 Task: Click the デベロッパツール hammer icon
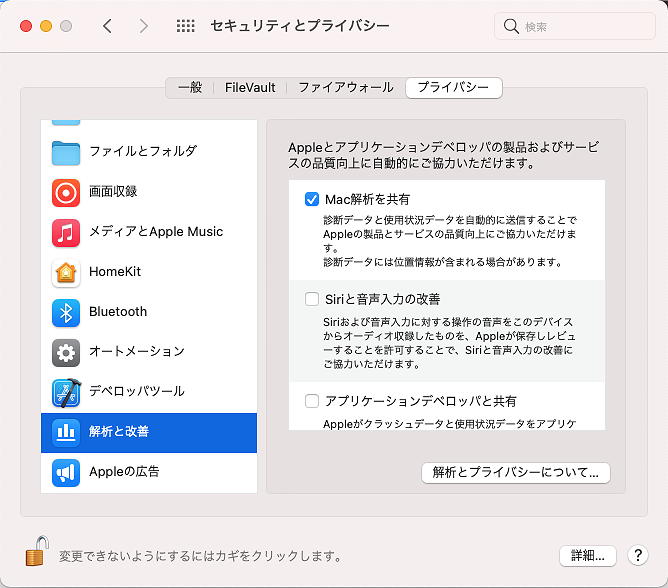(x=66, y=392)
